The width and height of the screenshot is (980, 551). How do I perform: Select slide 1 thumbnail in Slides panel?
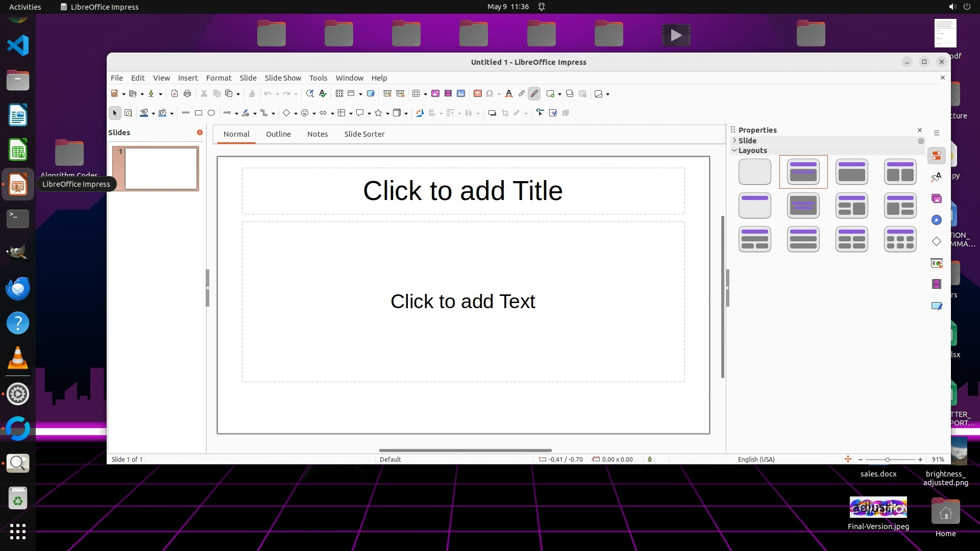161,168
